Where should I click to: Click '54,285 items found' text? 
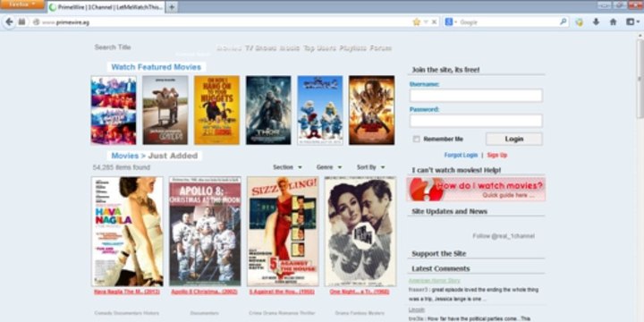click(x=122, y=167)
